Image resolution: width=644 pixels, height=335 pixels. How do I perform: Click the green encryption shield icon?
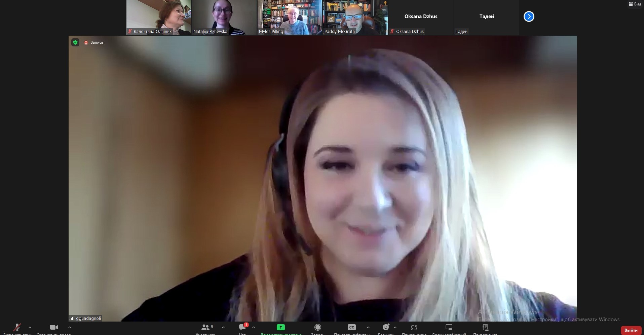coord(75,42)
